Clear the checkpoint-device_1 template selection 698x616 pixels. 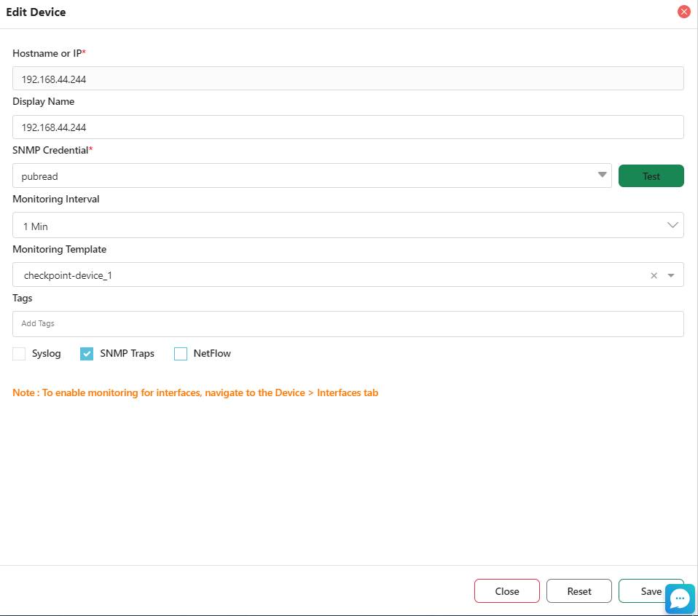point(654,275)
